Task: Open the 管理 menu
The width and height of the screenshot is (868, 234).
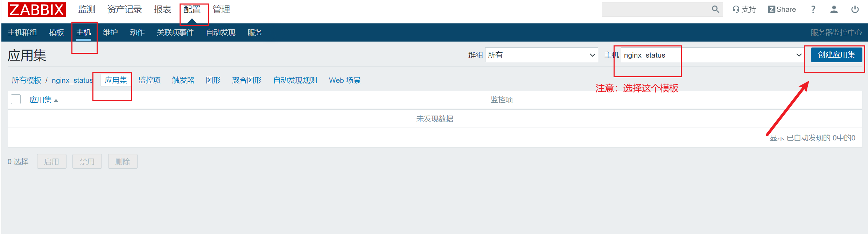Action: (x=222, y=9)
